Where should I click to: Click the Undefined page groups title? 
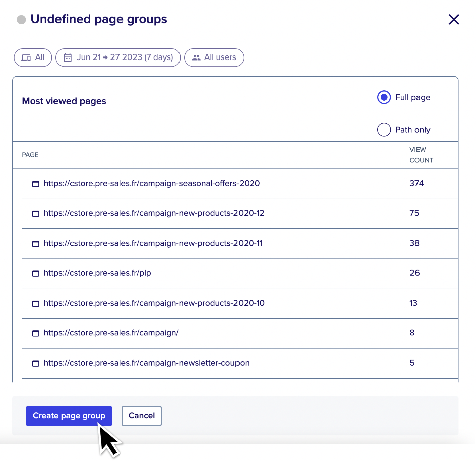click(x=99, y=19)
